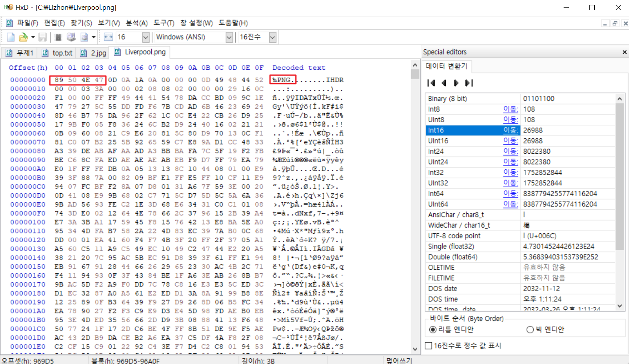Click the Save floppy disk icon
This screenshot has height=364, width=629.
43,37
